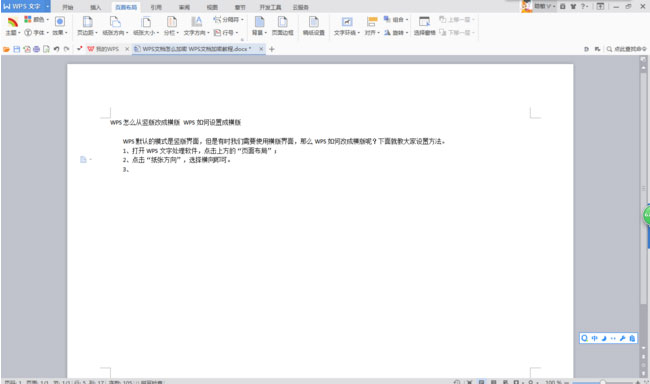Click the undo arrow icon

[x=56, y=49]
